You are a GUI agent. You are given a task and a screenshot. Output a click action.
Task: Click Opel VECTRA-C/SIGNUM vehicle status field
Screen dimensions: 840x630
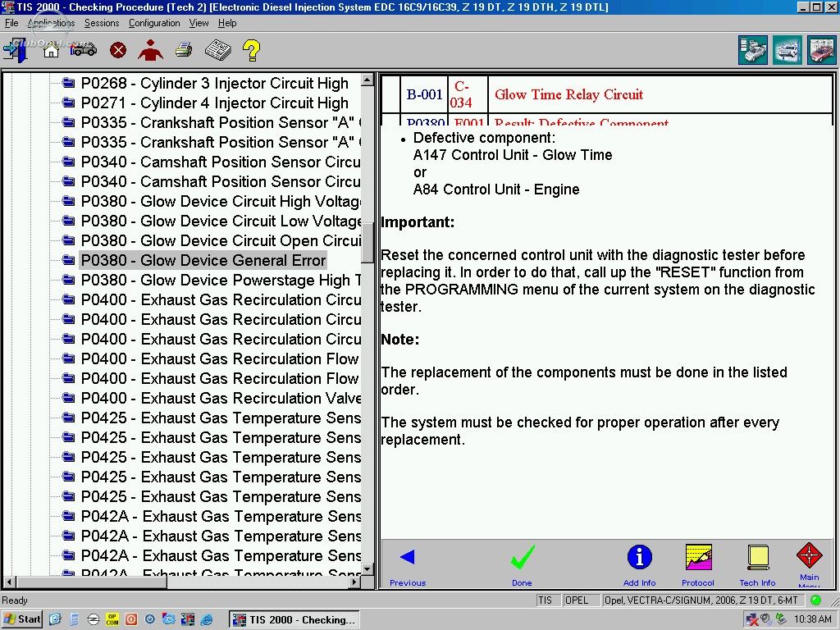tap(702, 600)
